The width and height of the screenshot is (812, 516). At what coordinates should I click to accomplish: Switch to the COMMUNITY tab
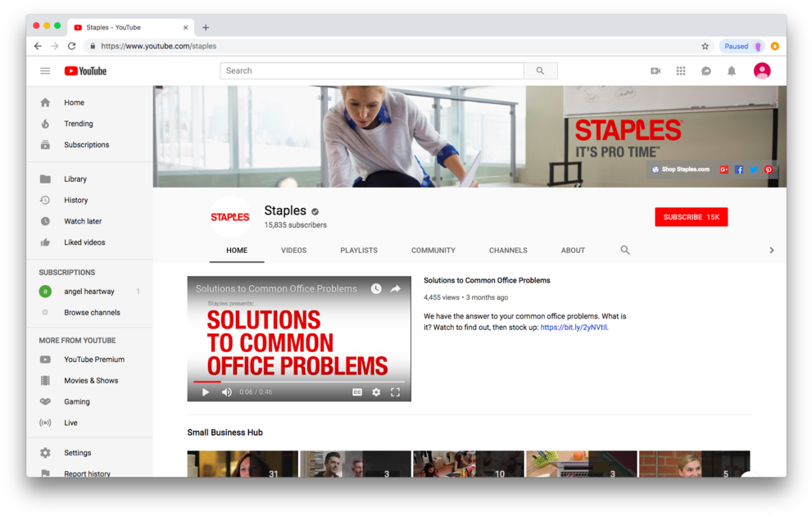tap(433, 250)
